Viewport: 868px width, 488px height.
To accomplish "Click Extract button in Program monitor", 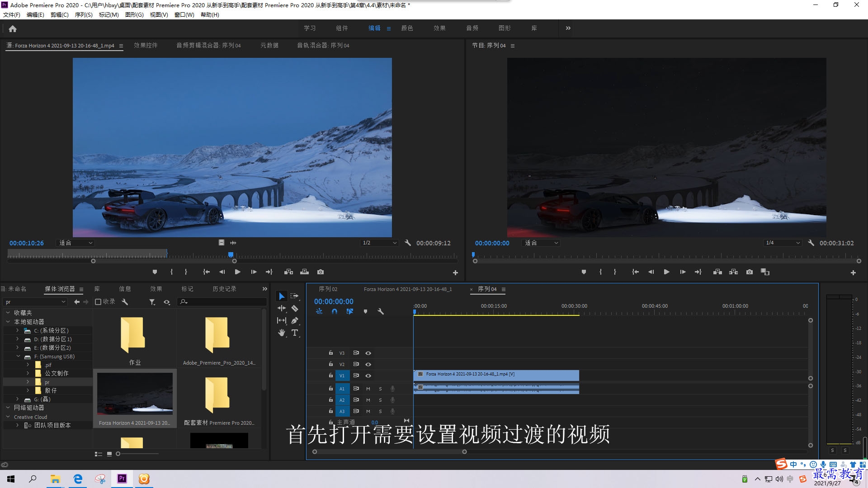I will click(733, 272).
